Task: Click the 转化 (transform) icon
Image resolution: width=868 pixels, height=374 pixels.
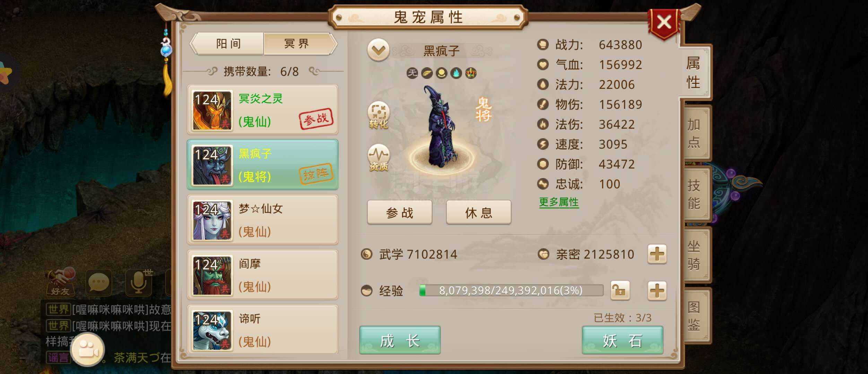Action: [379, 115]
